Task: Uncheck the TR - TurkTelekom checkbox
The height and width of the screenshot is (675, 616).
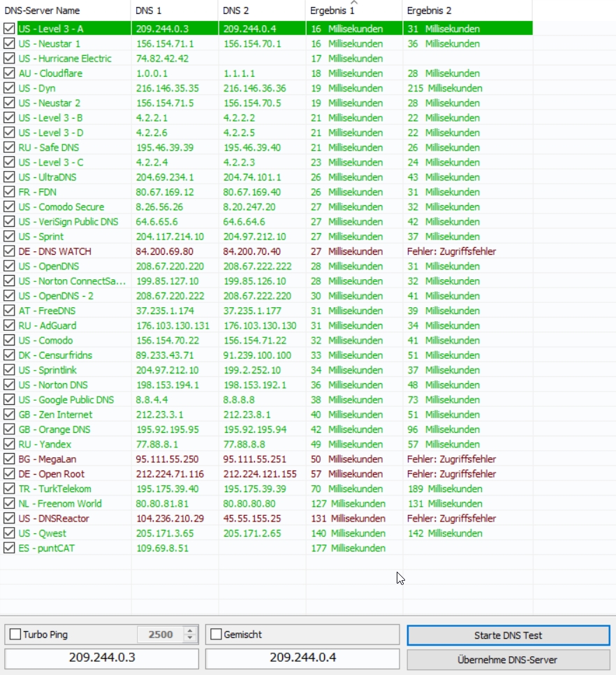Action: [x=9, y=489]
